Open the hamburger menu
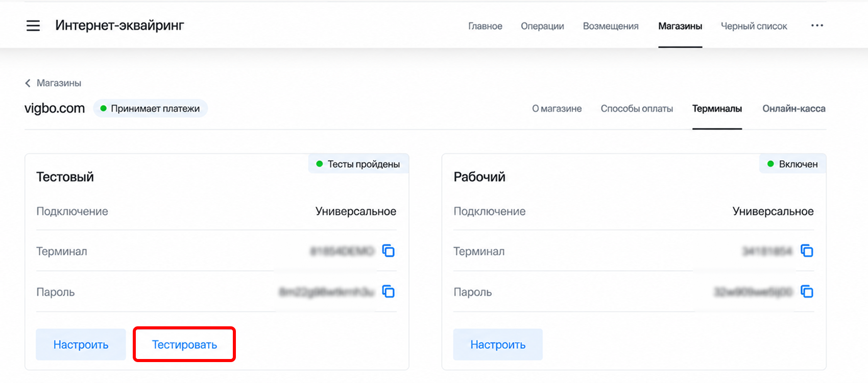 [33, 26]
